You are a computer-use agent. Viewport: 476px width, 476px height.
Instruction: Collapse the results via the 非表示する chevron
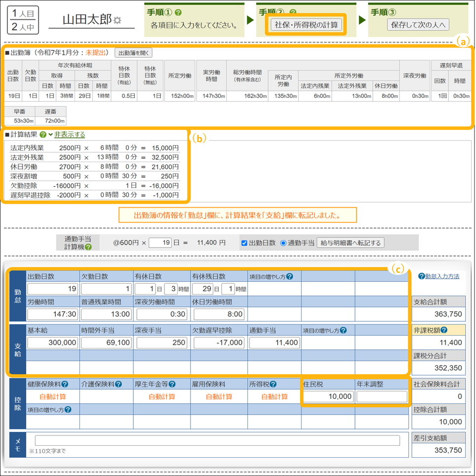[51, 134]
